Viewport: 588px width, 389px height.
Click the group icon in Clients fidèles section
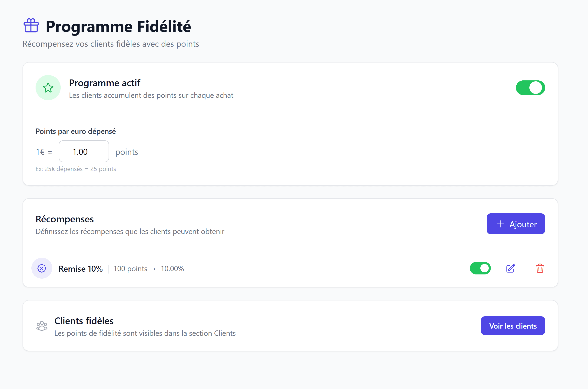(x=42, y=326)
